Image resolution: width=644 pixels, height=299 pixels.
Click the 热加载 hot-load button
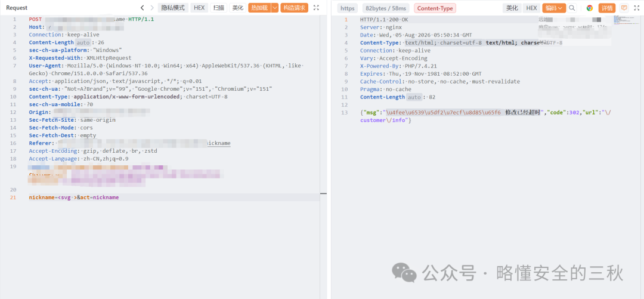[259, 8]
